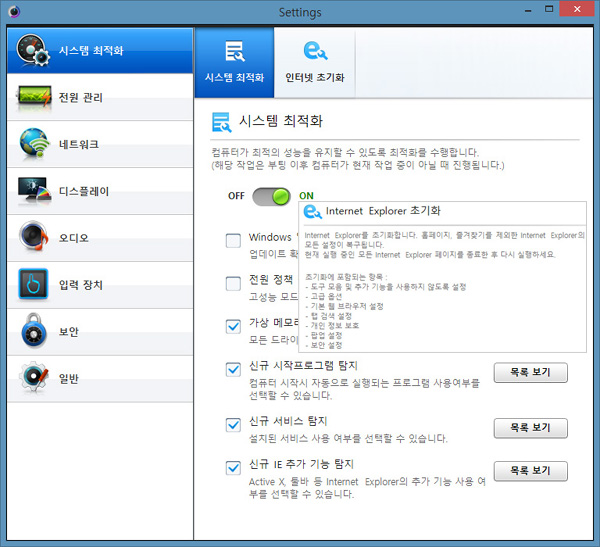Switch to the 시스템 최적화 top tab
600x547 pixels.
(235, 62)
